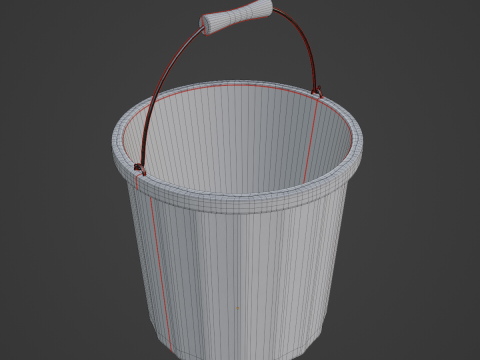Image resolution: width=480 pixels, height=360 pixels.
Task: Click the red seam line inside the bucket
Action: (x=310, y=142)
